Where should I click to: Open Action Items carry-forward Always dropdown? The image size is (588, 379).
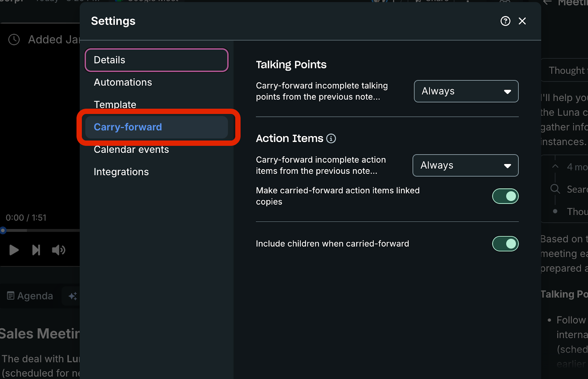pyautogui.click(x=465, y=165)
